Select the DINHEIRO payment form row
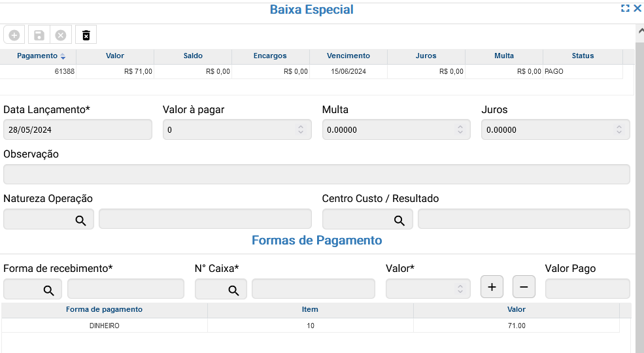Screen dimensions: 644x353 click(104, 326)
